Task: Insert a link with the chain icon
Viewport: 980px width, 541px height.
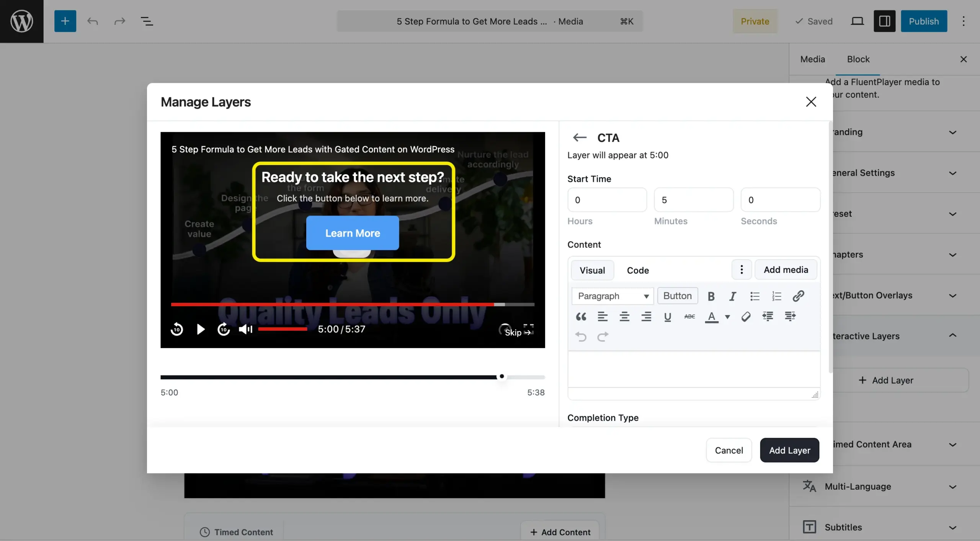Action: pos(798,296)
